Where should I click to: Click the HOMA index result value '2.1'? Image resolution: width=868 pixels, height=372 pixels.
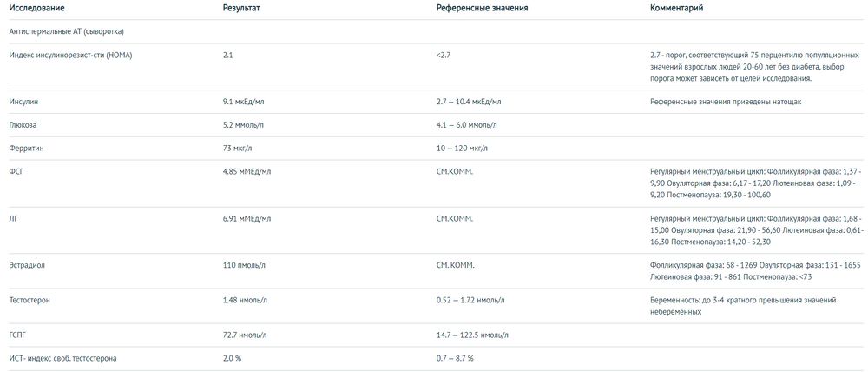tap(228, 55)
